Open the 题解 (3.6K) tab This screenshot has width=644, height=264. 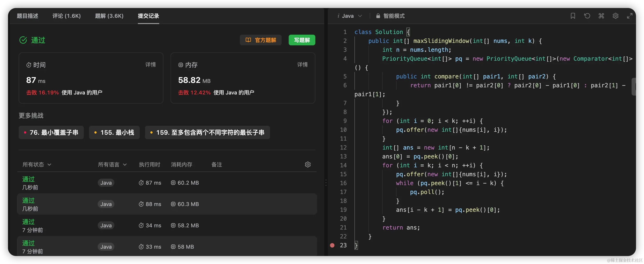[x=109, y=16]
